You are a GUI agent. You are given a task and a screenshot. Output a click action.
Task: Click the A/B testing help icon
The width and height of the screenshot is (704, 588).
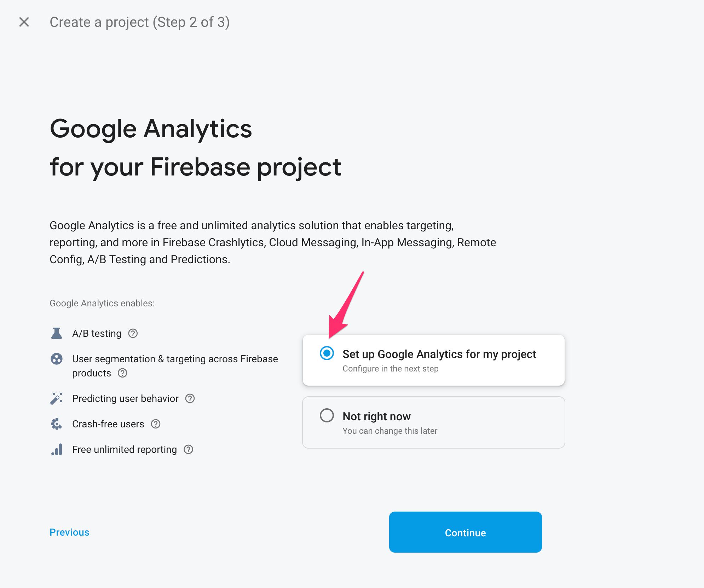click(134, 334)
